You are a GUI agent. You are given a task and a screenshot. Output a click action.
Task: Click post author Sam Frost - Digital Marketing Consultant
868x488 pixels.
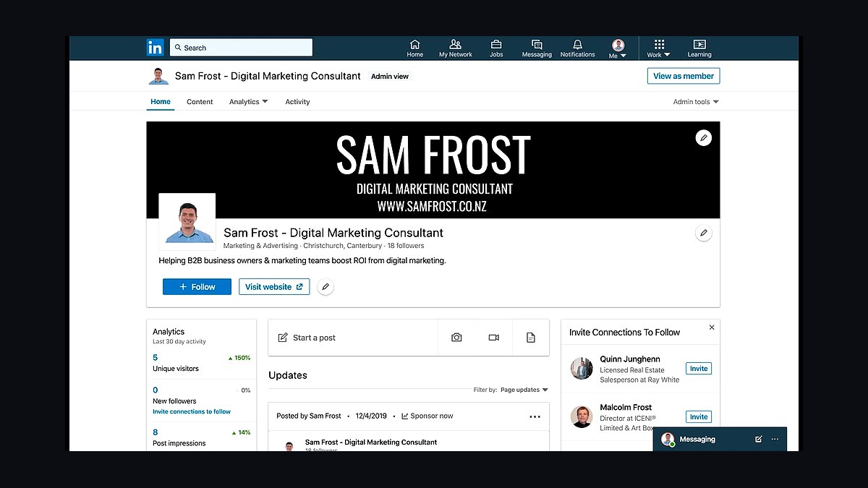371,442
